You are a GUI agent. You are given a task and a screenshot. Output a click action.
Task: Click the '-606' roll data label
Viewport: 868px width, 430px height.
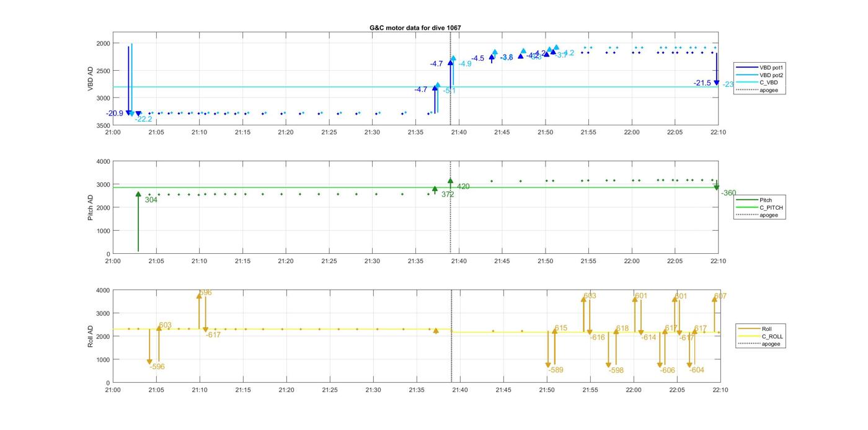tap(668, 370)
